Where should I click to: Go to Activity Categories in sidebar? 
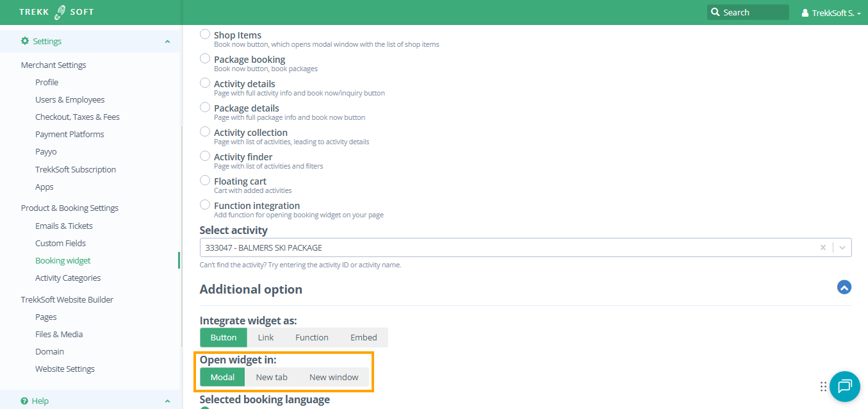(x=68, y=278)
